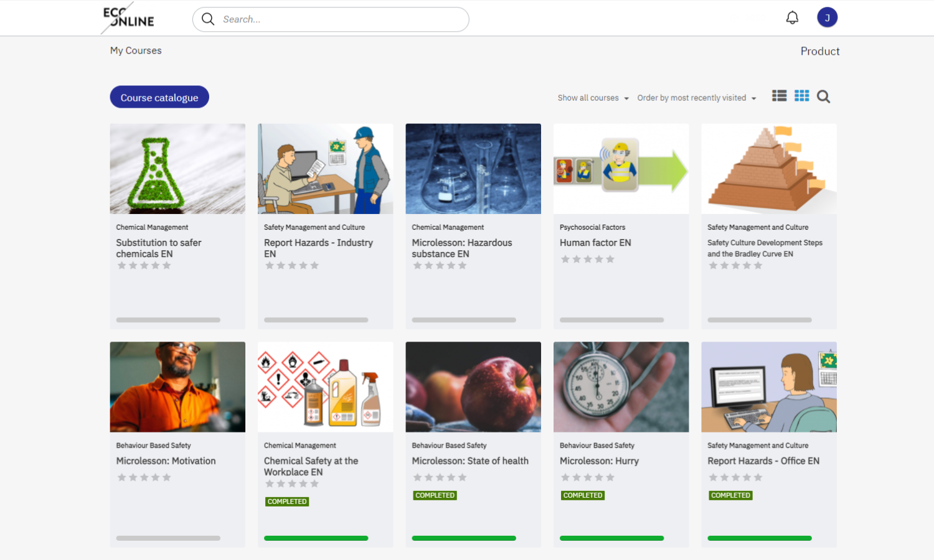This screenshot has width=934, height=560.
Task: Open the notifications bell
Action: tap(792, 17)
